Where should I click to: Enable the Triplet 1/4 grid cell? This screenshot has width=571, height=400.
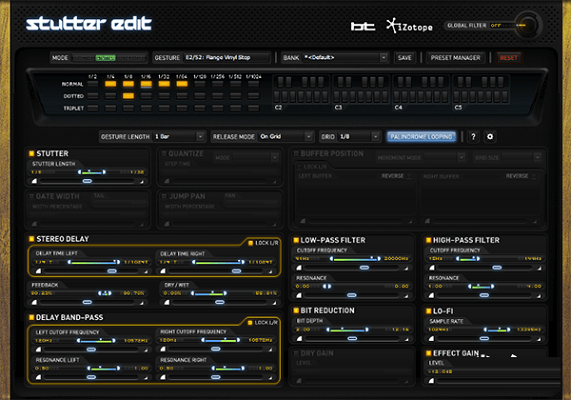[110, 108]
